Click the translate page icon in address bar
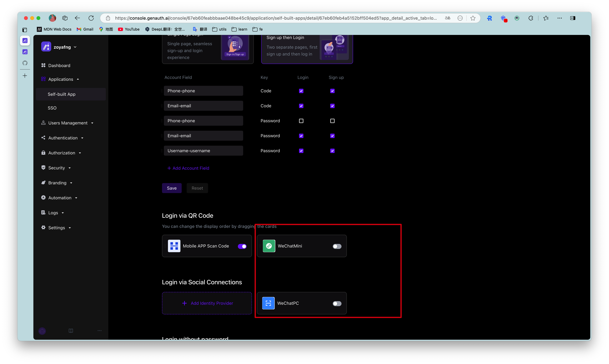The height and width of the screenshot is (364, 609). tap(447, 18)
